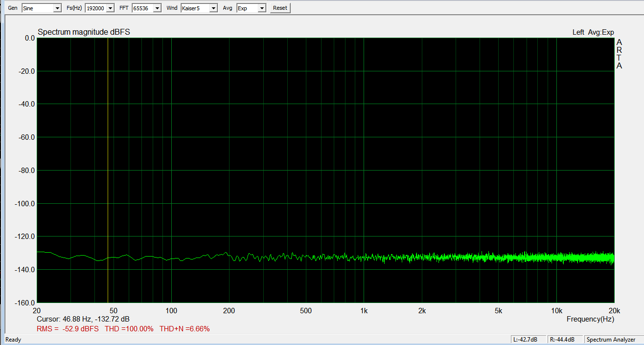Click the 'Cursor: 46.88 Hz, -132.72 dB' readout
Viewport: 644px width, 345px height.
point(83,319)
